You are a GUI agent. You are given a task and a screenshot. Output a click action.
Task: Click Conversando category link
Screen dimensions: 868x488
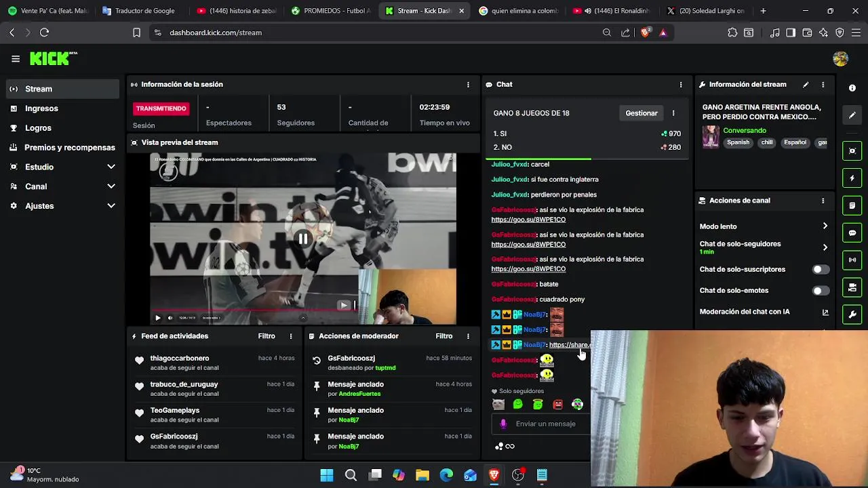[x=745, y=131]
